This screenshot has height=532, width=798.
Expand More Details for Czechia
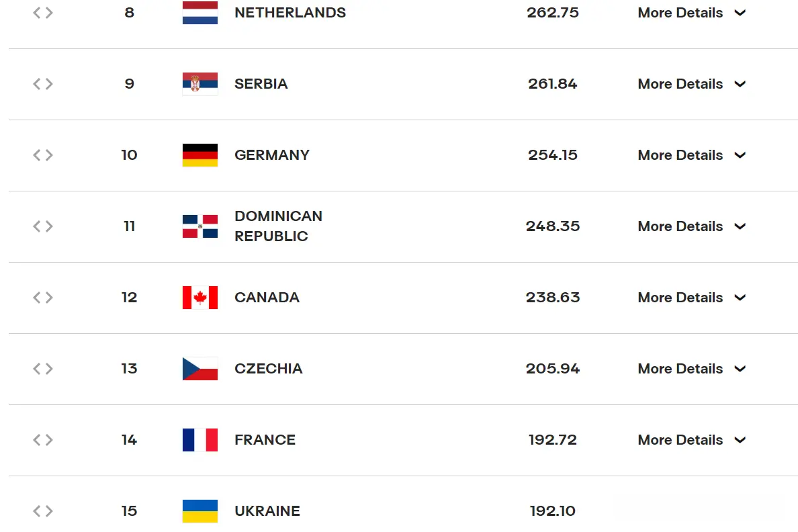692,369
